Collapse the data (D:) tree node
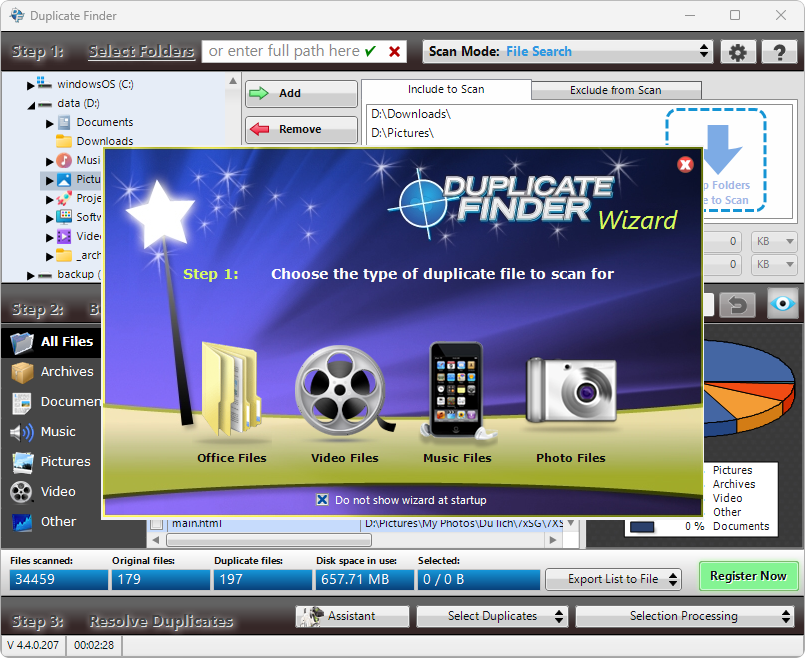The image size is (805, 658). (x=31, y=105)
